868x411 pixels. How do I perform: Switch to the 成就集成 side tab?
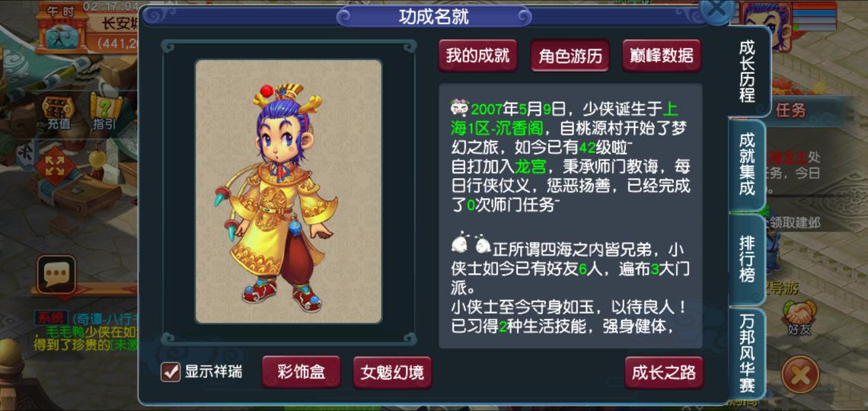tap(748, 165)
